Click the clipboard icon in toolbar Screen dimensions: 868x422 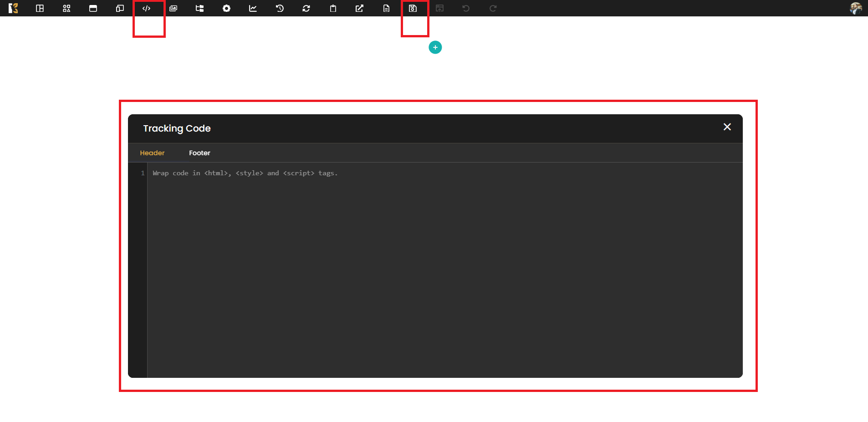click(x=333, y=8)
